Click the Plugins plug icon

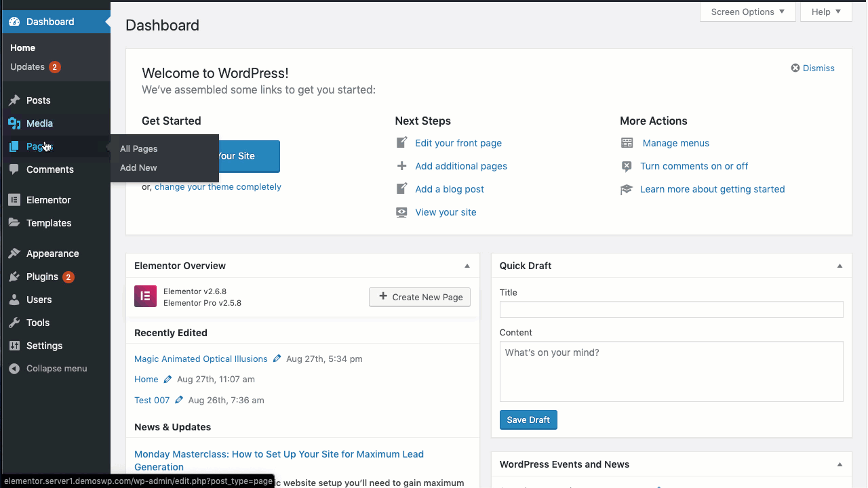click(14, 277)
